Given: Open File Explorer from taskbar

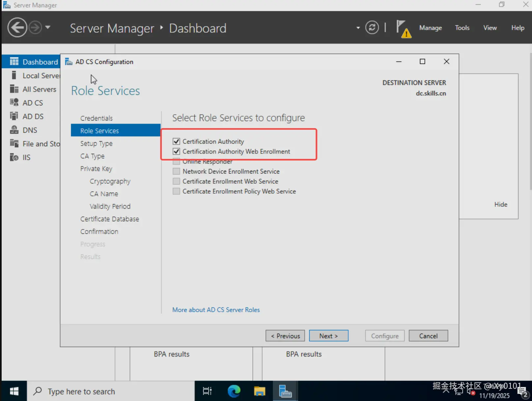Looking at the screenshot, I should [x=260, y=391].
